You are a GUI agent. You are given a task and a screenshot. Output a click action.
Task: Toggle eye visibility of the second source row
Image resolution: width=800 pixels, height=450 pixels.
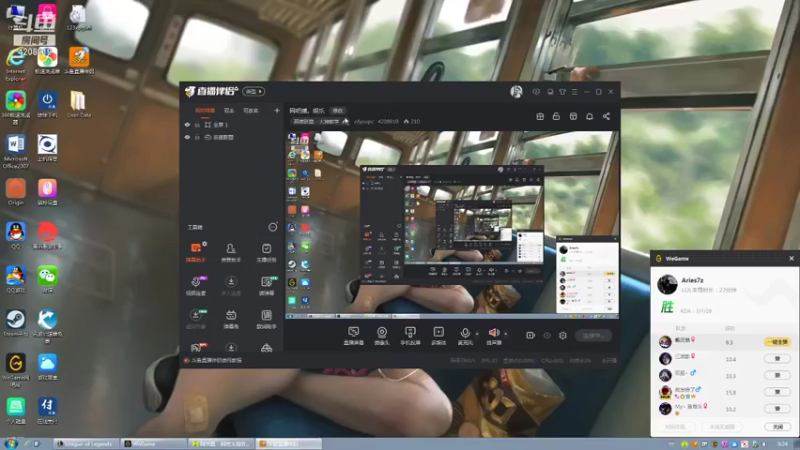pyautogui.click(x=187, y=137)
